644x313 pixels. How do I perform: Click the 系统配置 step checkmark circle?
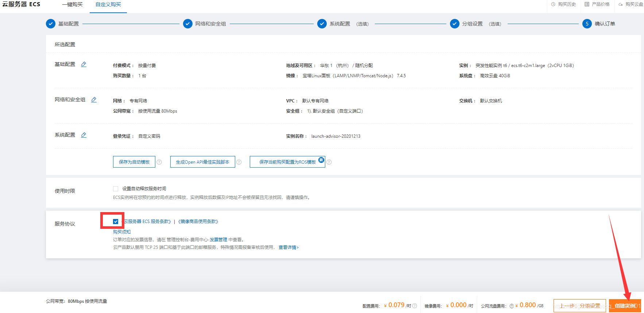(x=322, y=24)
